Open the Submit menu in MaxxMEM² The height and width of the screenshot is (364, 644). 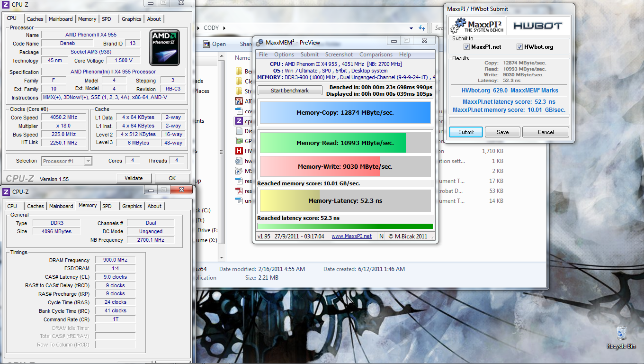click(x=310, y=55)
